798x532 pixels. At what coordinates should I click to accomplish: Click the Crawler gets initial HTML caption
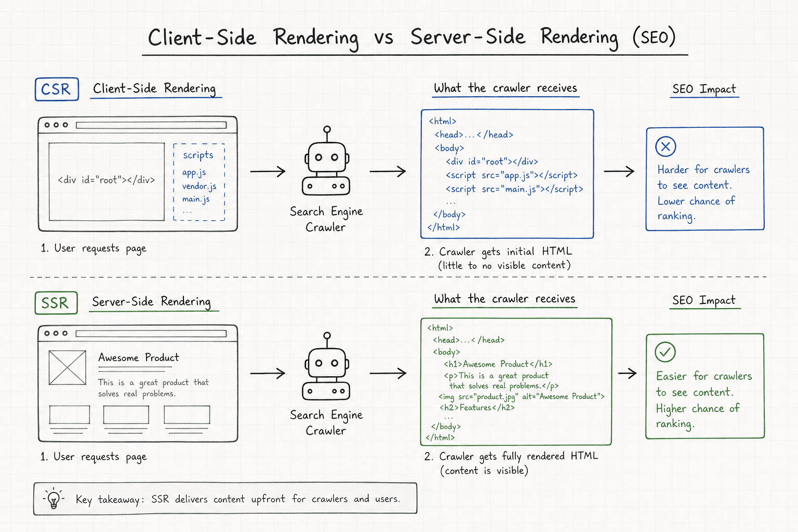pos(498,251)
